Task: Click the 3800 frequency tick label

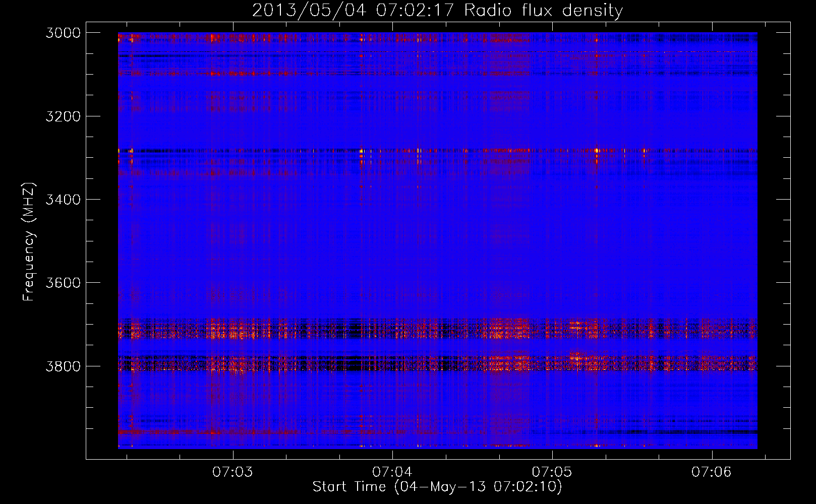Action: point(63,366)
